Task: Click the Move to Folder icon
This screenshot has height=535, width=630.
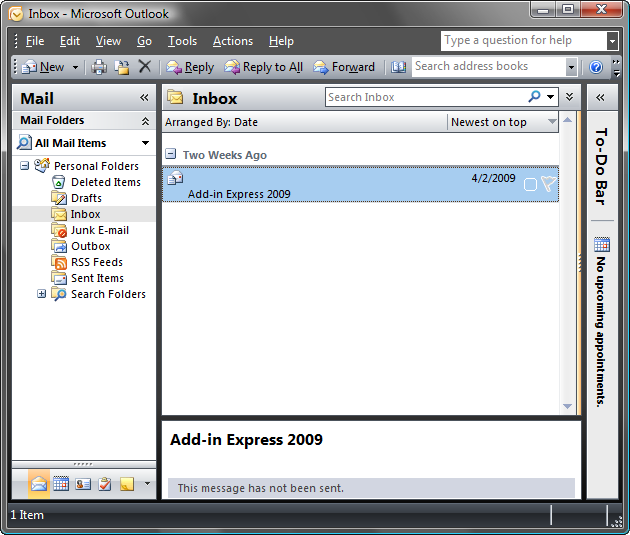Action: tap(122, 67)
